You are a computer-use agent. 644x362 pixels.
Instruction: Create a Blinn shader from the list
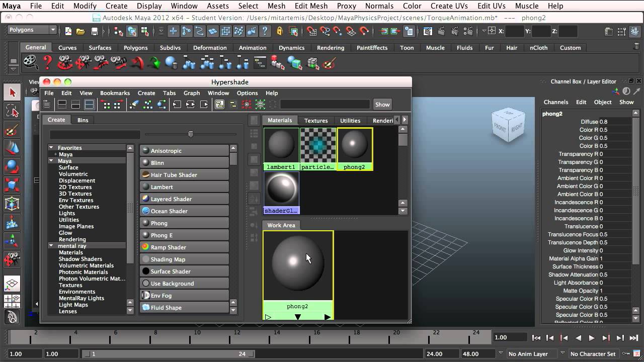pyautogui.click(x=185, y=163)
